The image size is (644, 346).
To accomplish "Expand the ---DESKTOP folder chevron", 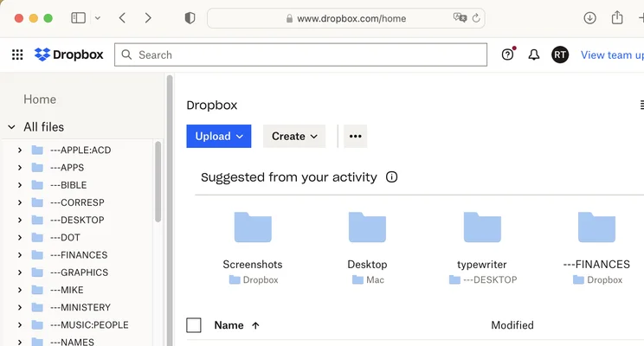I will point(19,220).
